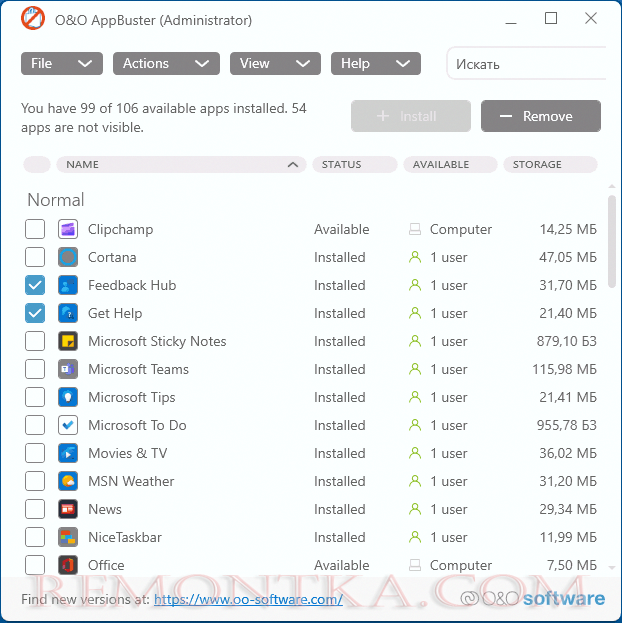Viewport: 622px width, 623px height.
Task: Click the user icon in Movies & TV row
Action: click(x=415, y=453)
